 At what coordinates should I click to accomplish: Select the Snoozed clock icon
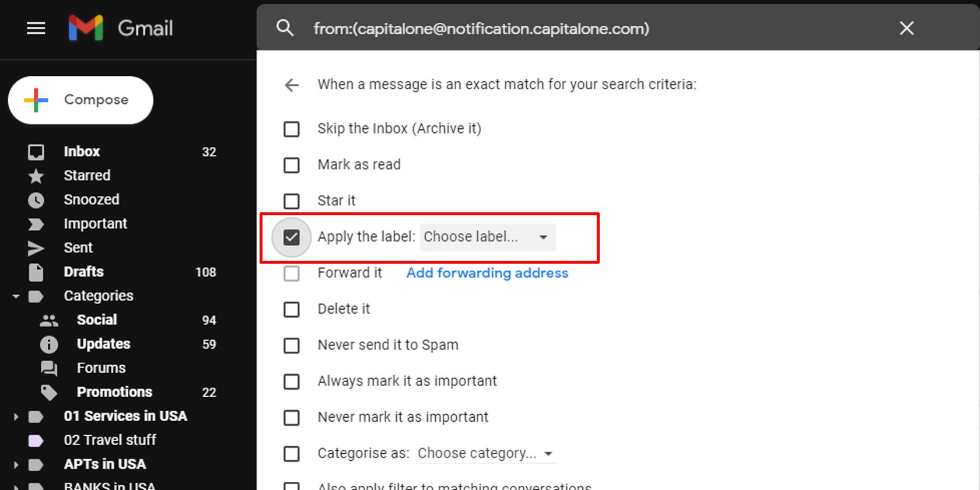tap(36, 199)
